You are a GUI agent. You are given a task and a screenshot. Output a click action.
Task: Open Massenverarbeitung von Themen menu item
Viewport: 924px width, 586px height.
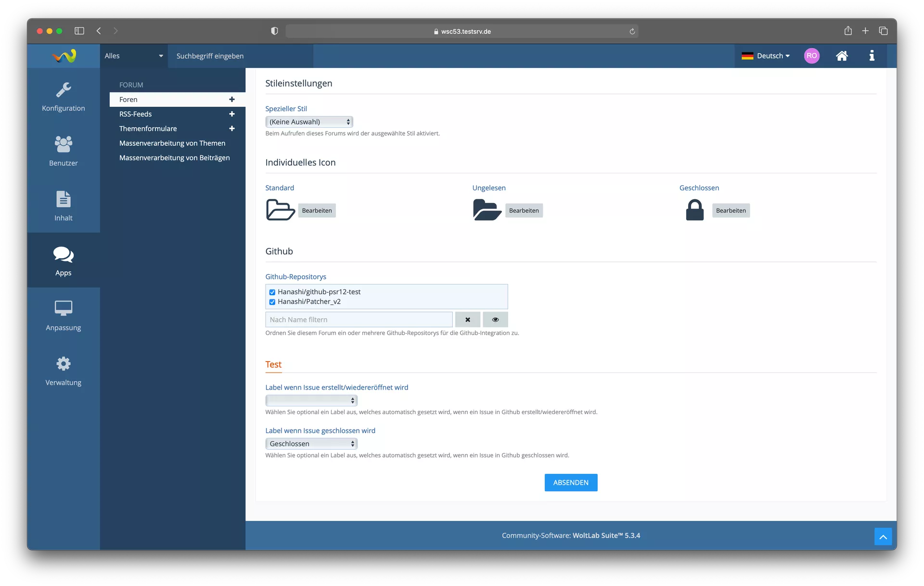[x=172, y=143]
